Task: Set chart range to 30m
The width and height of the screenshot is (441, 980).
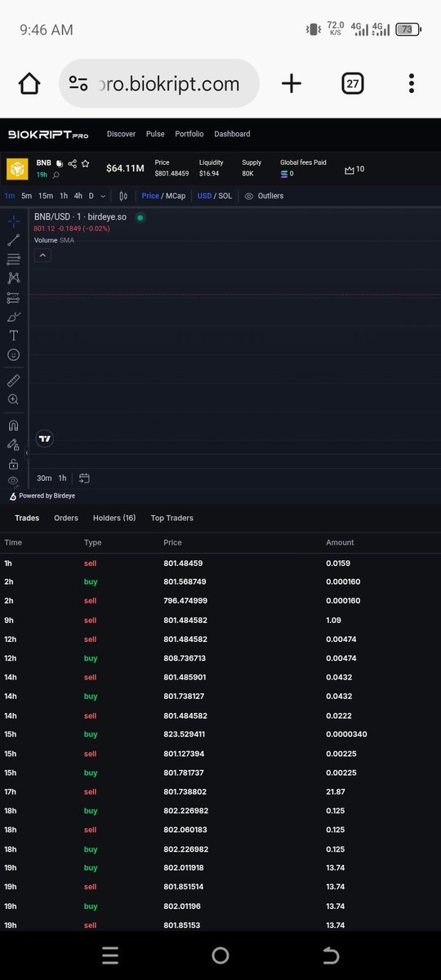Action: pos(45,478)
